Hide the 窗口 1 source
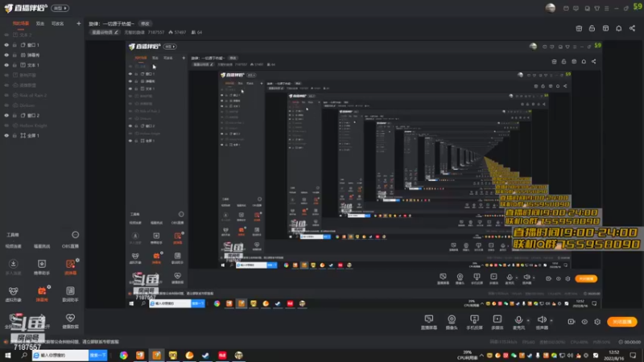Viewport: 644px width, 362px height. coord(6,45)
